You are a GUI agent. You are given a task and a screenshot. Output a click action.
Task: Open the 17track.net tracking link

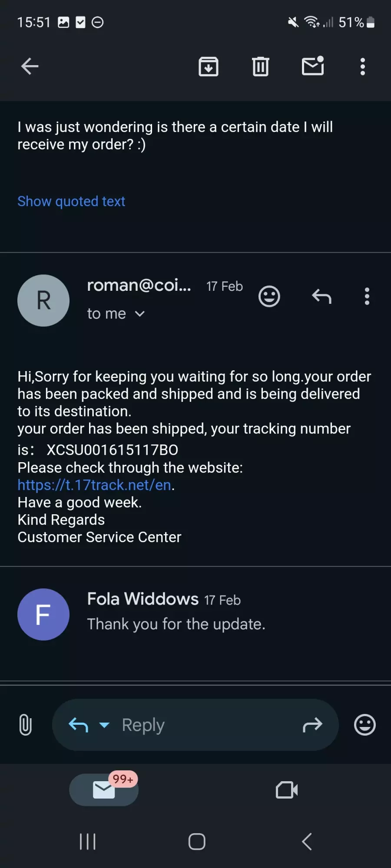pos(94,485)
